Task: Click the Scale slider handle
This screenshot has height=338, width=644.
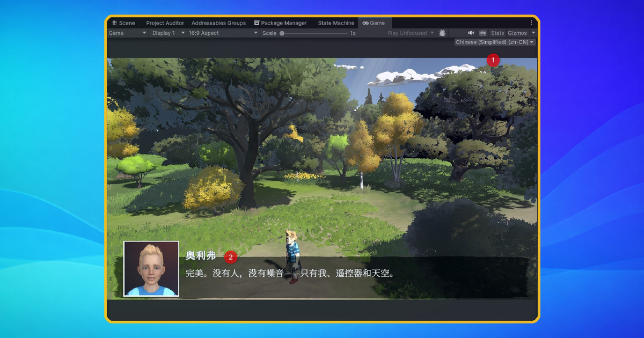Action: [x=282, y=33]
